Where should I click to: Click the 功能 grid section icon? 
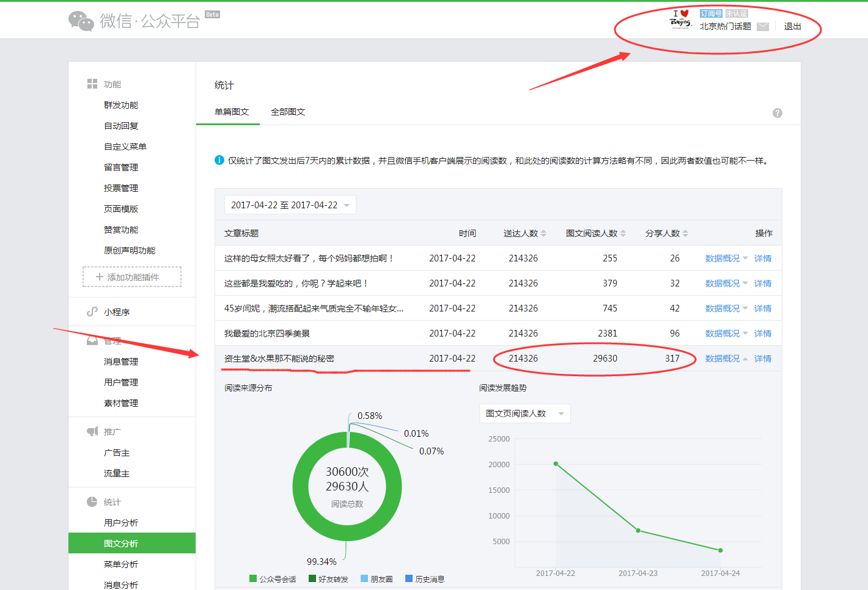coord(92,84)
